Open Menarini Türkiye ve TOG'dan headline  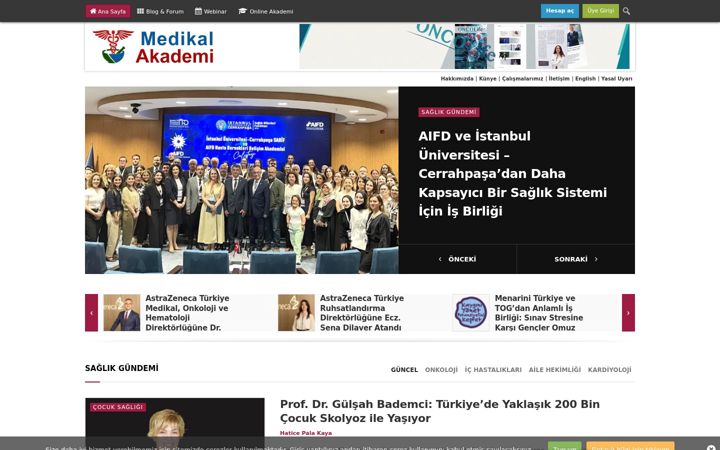coord(539,313)
